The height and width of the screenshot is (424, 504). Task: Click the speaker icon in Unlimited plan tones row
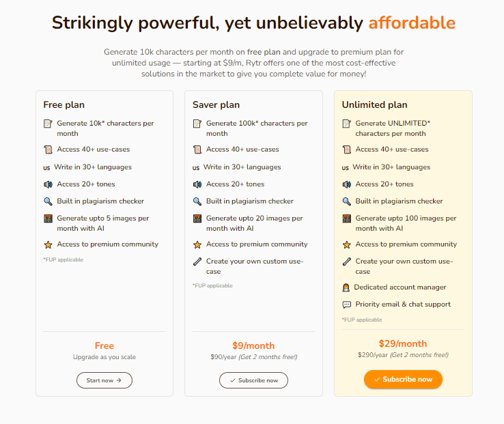346,184
